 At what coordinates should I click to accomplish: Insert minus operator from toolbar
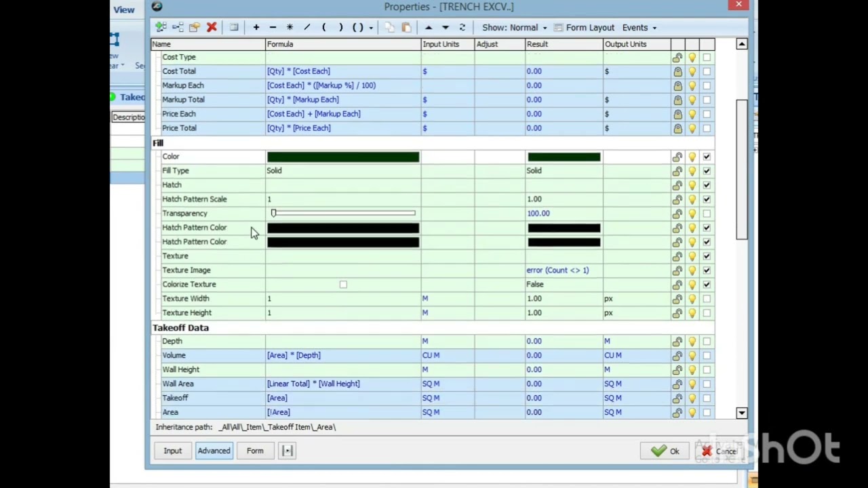pos(273,28)
